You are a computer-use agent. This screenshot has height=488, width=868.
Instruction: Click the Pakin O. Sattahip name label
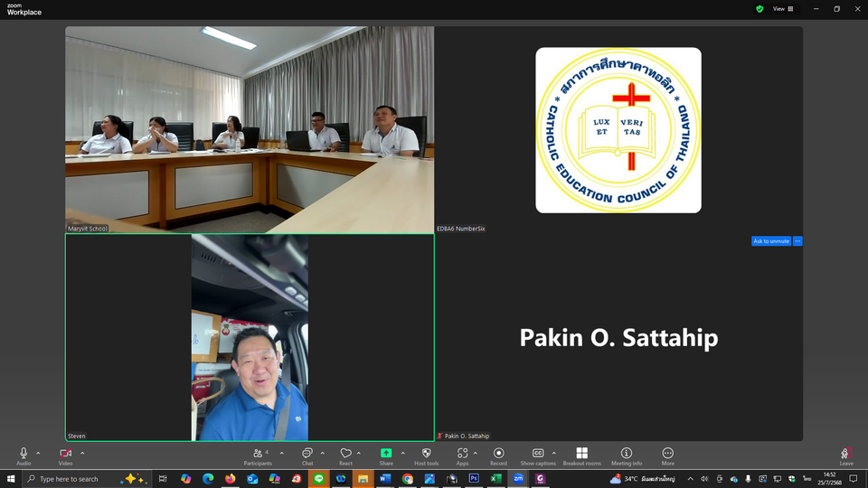click(467, 436)
